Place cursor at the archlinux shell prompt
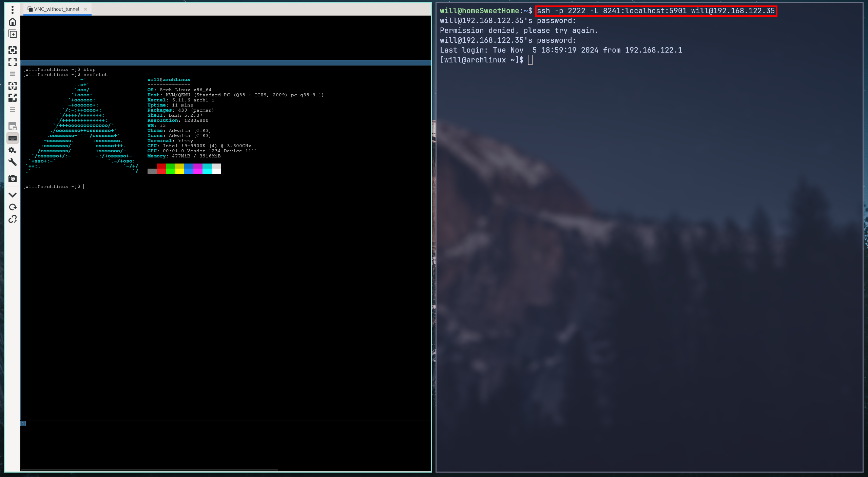The image size is (868, 477). [83, 186]
